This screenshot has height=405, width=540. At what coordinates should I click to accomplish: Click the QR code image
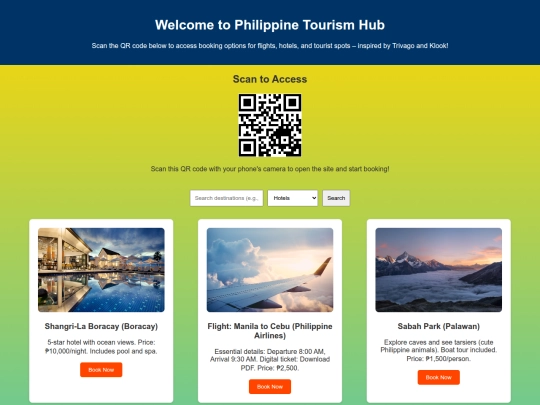(270, 125)
